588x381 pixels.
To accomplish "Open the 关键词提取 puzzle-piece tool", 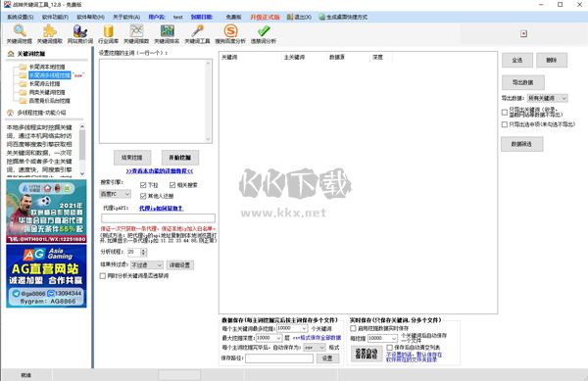I will tap(50, 34).
